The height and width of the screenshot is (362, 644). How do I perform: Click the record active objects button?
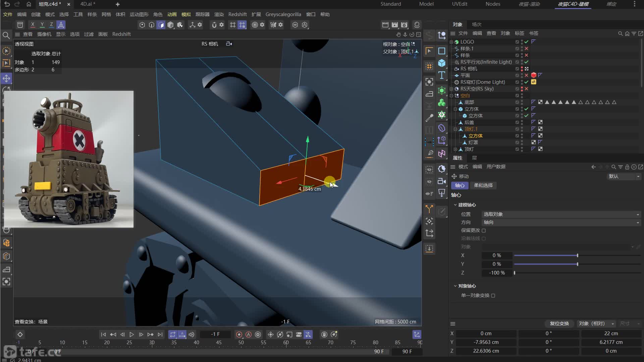click(x=239, y=335)
